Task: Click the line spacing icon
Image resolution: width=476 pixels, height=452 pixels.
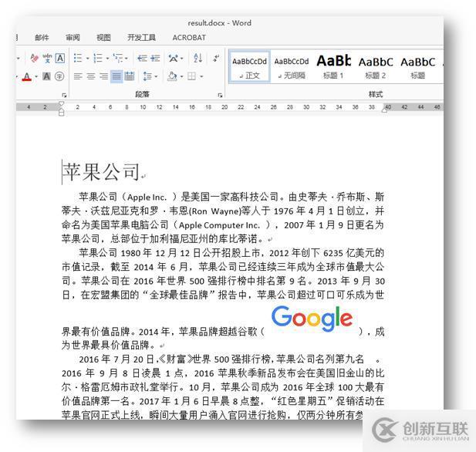Action: (x=147, y=76)
